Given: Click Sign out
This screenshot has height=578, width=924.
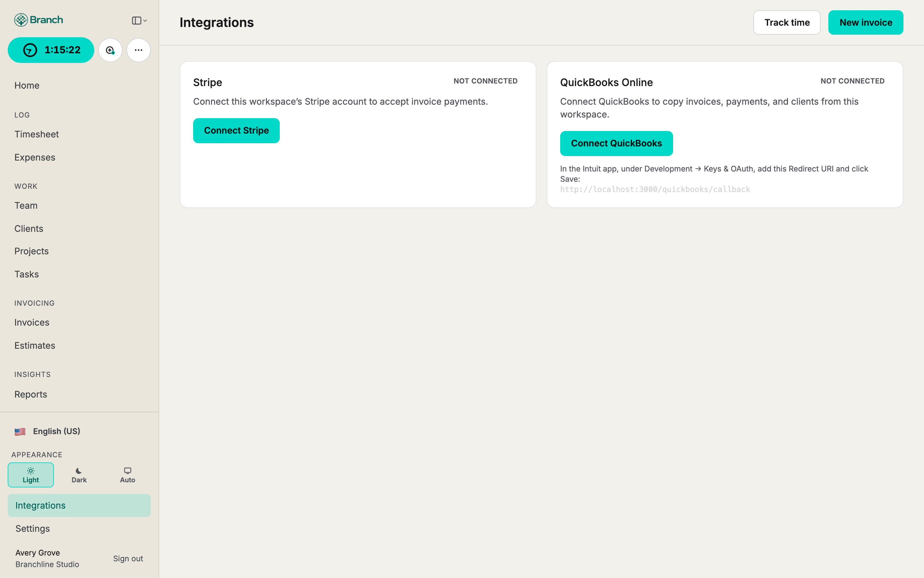Looking at the screenshot, I should click(x=128, y=558).
